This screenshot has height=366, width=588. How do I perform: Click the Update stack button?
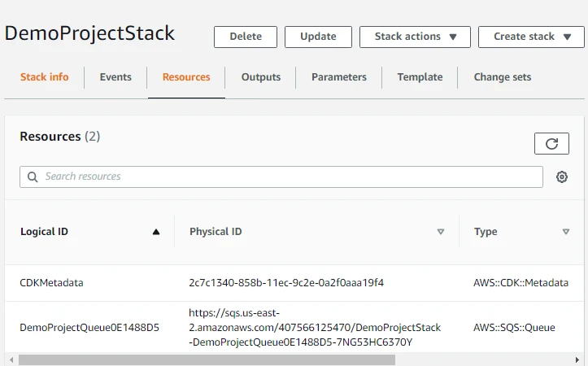(318, 37)
